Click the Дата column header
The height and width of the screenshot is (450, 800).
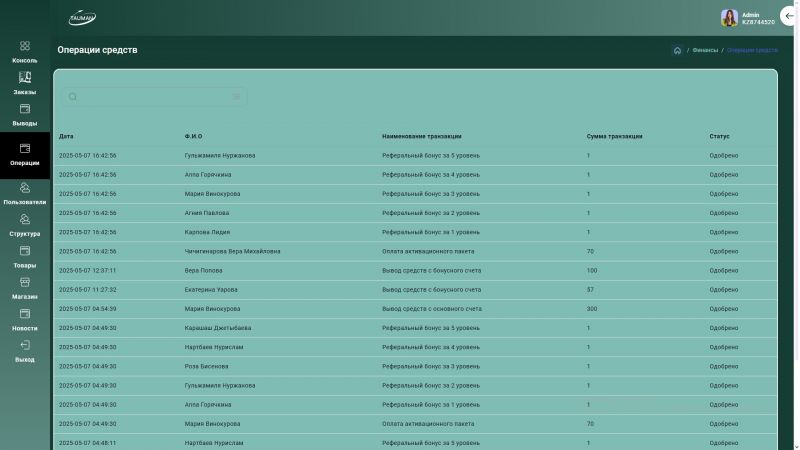click(x=66, y=136)
